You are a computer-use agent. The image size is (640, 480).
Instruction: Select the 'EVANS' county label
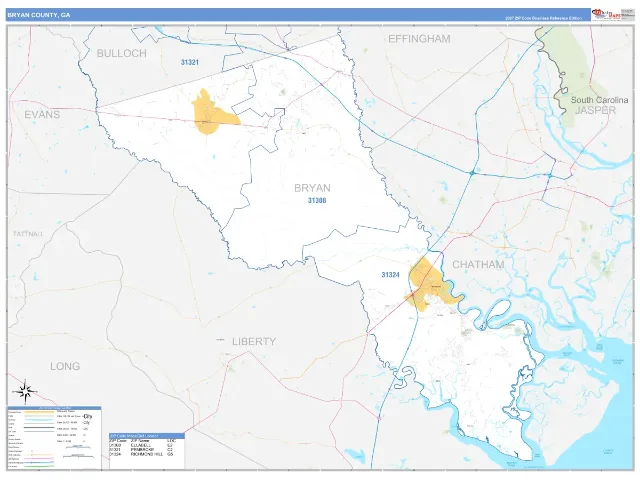[x=42, y=114]
